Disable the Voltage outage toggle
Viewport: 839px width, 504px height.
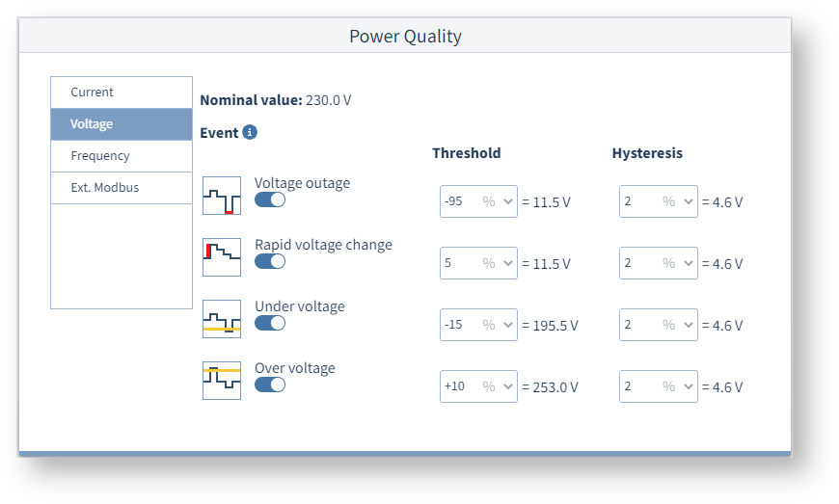(270, 199)
